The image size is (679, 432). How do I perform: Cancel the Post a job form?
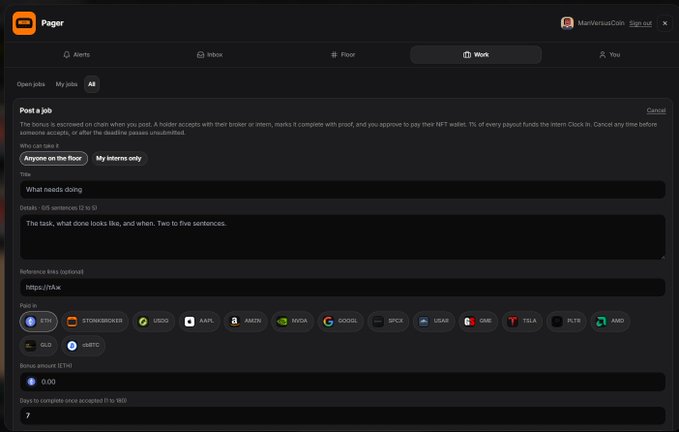656,110
